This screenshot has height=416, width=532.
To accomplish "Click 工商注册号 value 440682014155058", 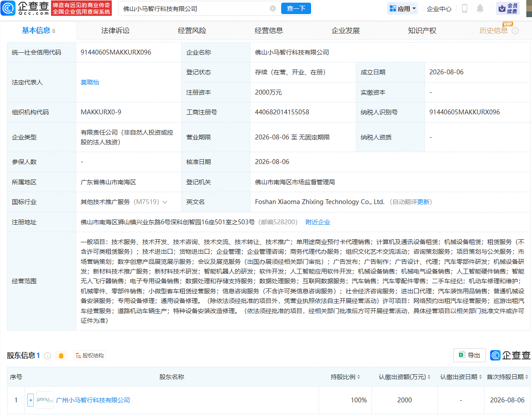I will pyautogui.click(x=282, y=112).
